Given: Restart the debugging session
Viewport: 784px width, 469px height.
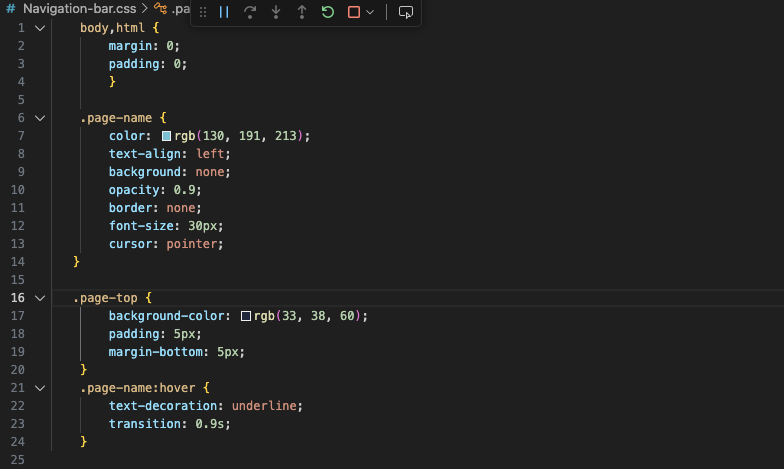Looking at the screenshot, I should tap(328, 12).
